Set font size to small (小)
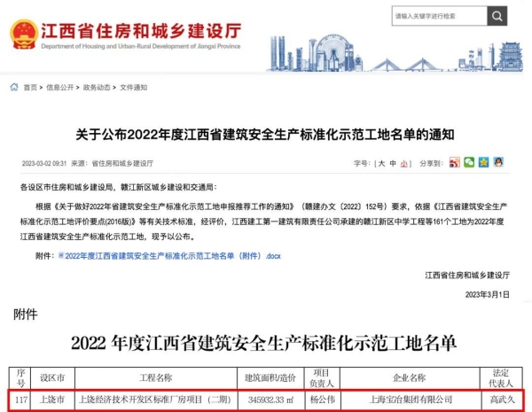This screenshot has width=532, height=412. tap(403, 164)
